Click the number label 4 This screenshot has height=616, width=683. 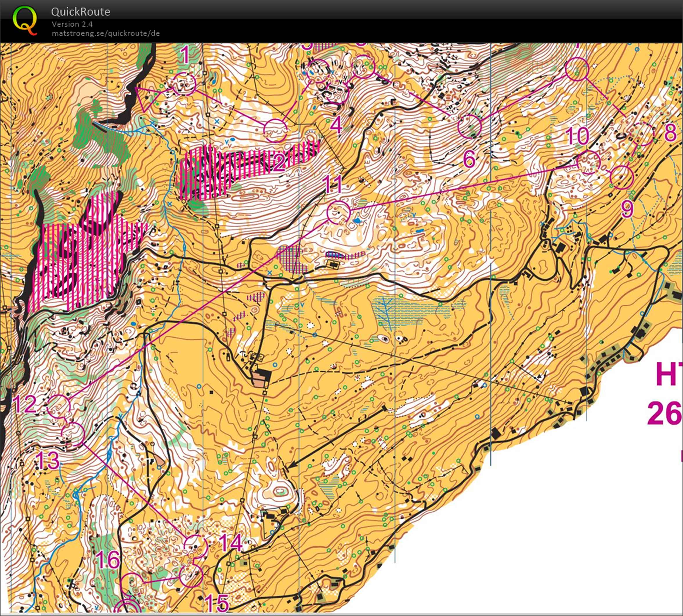coord(336,126)
